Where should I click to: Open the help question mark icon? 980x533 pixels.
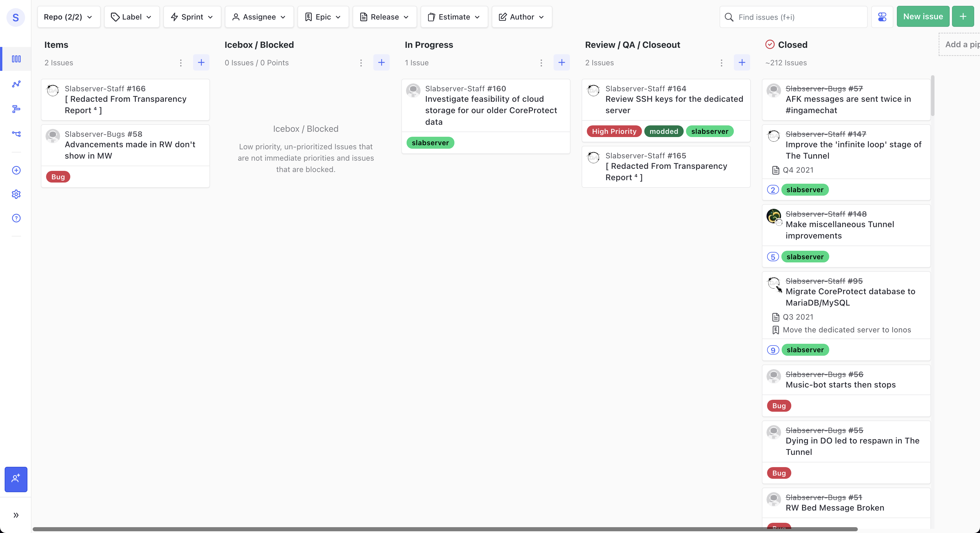point(16,218)
